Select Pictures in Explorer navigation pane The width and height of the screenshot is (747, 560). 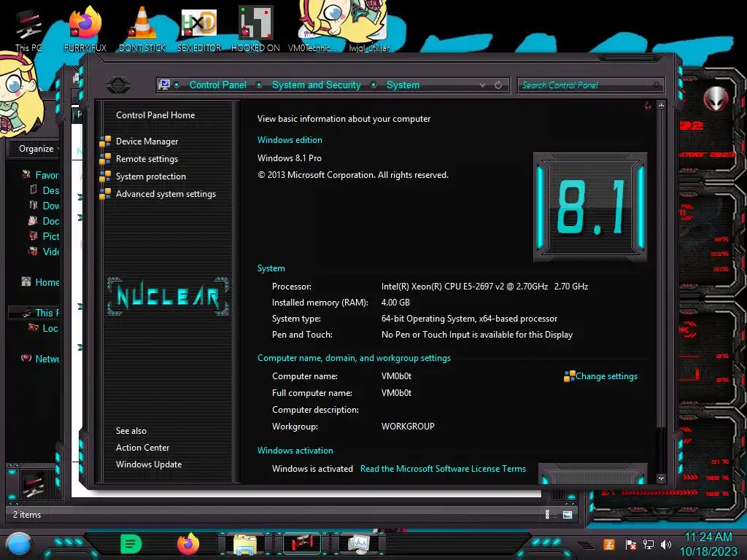[x=50, y=236]
